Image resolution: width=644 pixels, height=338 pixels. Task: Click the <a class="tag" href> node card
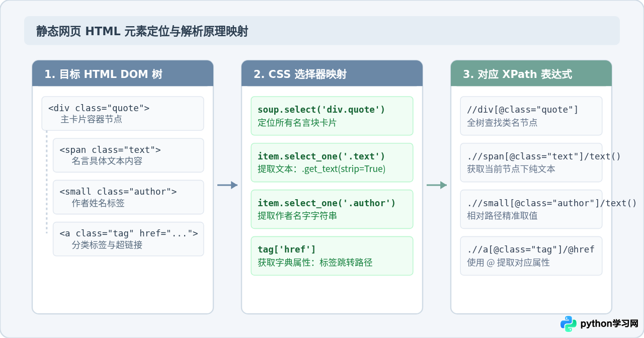click(x=128, y=239)
